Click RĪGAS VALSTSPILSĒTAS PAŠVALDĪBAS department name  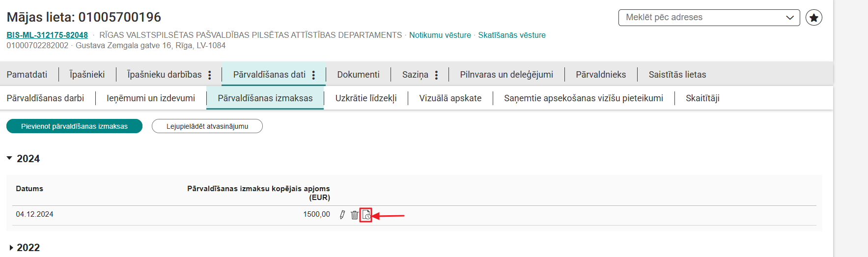[x=251, y=35]
